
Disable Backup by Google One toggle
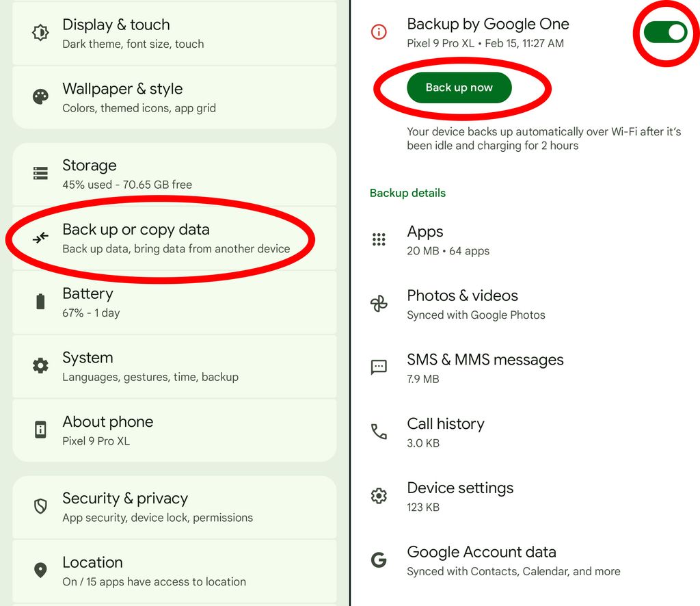pyautogui.click(x=664, y=31)
